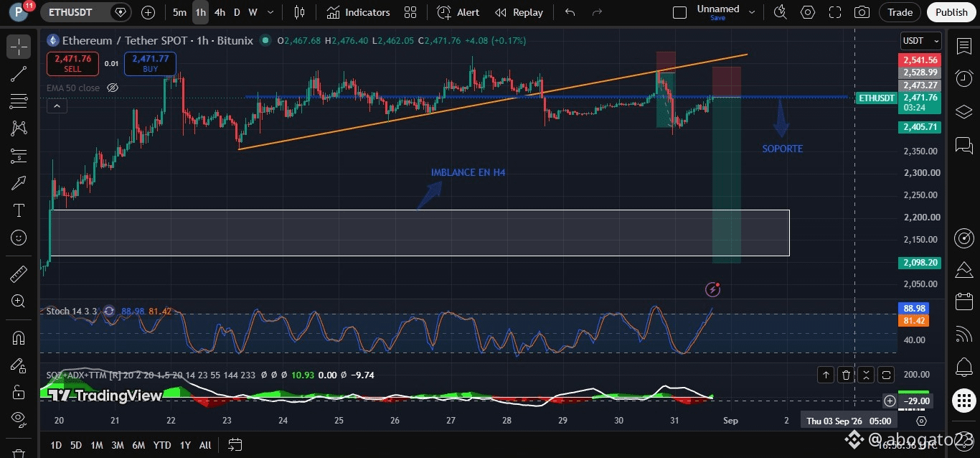This screenshot has width=980, height=458.
Task: Select the zoom in tool
Action: (x=19, y=302)
